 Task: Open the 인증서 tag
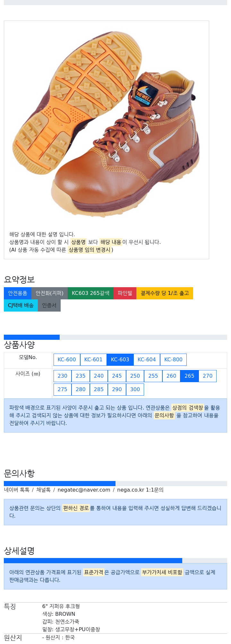click(x=49, y=305)
